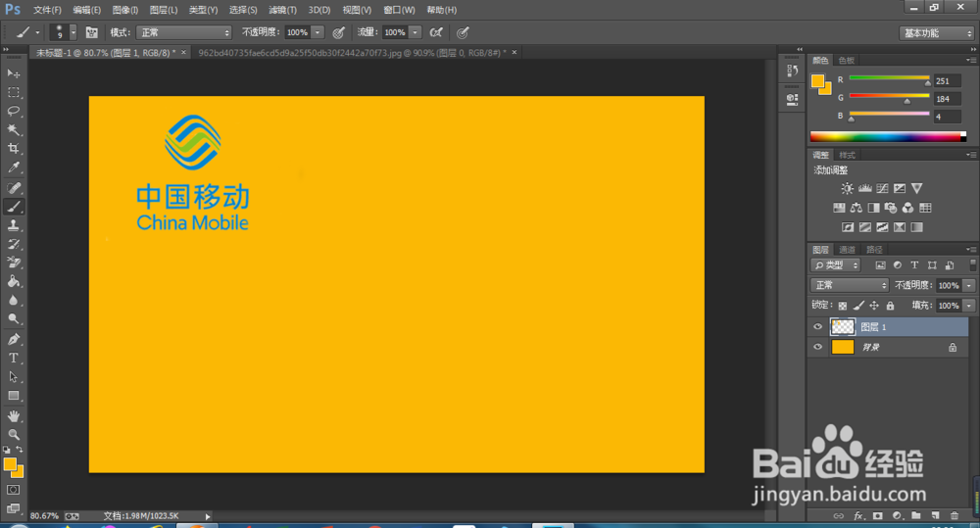Open the layer 不透明度 dropdown arrow
980x528 pixels.
(x=969, y=286)
